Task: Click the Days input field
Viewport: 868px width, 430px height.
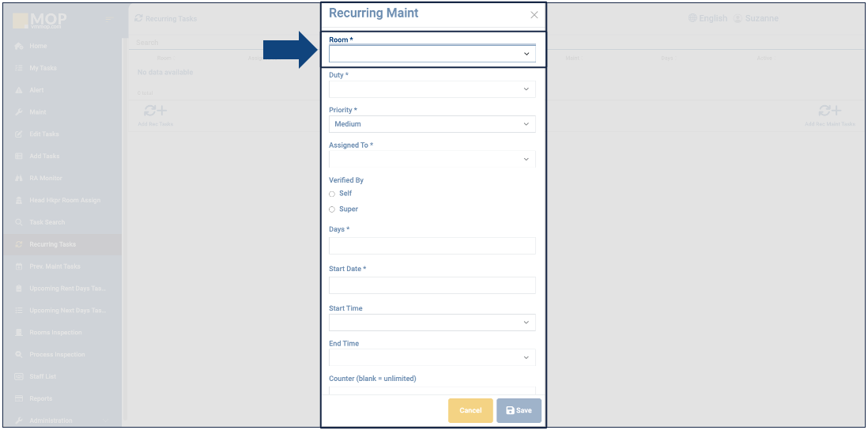Action: click(432, 246)
